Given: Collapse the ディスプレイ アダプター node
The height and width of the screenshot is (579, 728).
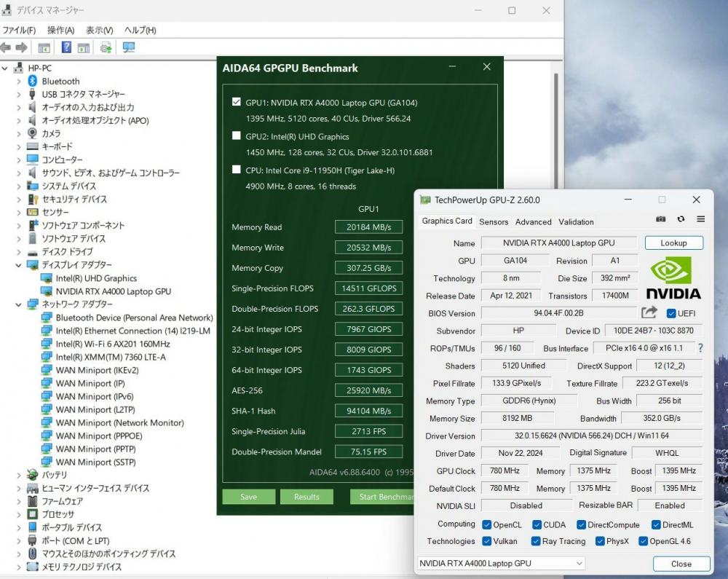Looking at the screenshot, I should click(x=19, y=265).
